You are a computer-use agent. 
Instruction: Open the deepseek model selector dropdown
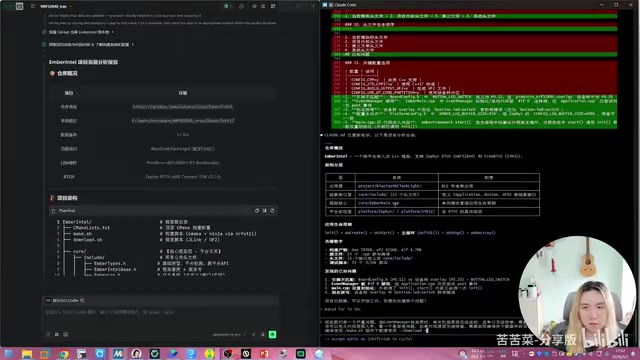229,335
